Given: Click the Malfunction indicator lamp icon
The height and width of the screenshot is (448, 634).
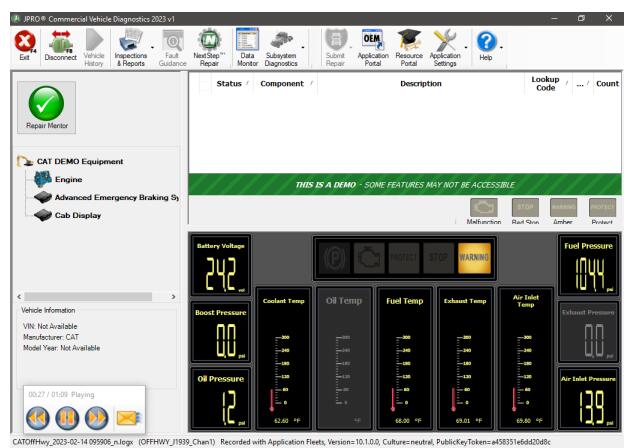Looking at the screenshot, I should tap(484, 207).
